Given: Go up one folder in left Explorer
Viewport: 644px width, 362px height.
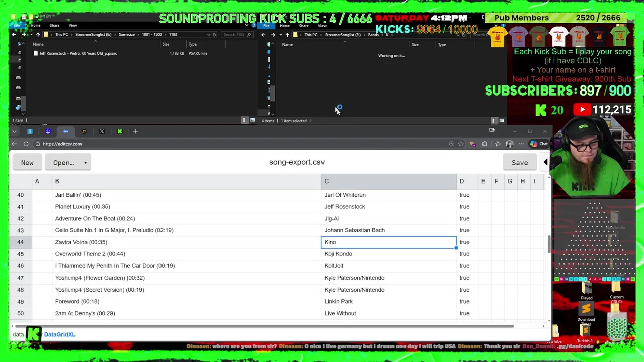Looking at the screenshot, I should (38, 35).
